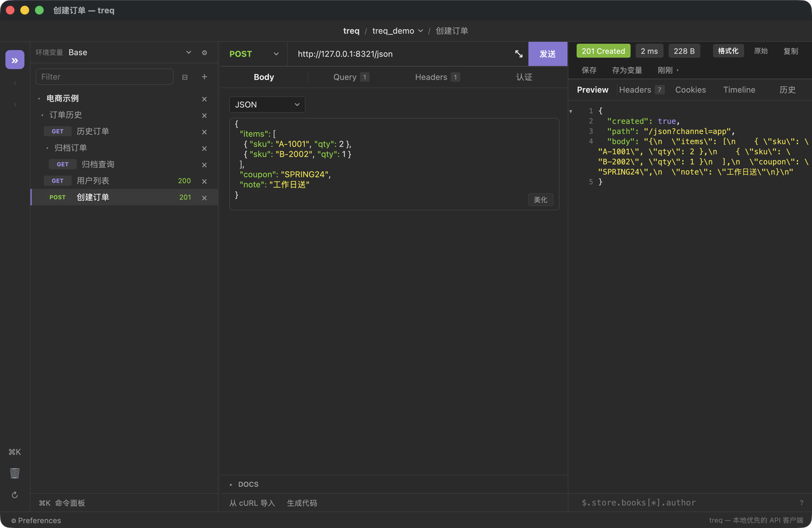Switch to the Query request tab
Viewport: 812px width, 528px height.
[351, 77]
